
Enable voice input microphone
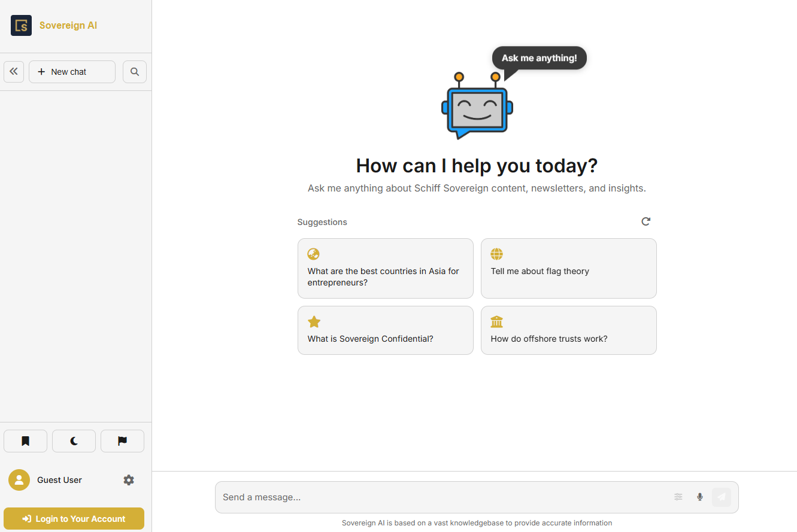(x=699, y=497)
